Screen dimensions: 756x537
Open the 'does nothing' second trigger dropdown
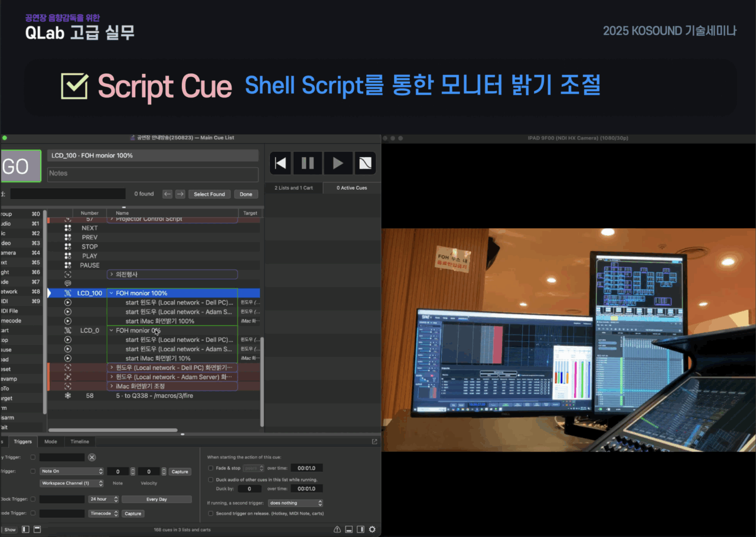(x=295, y=503)
